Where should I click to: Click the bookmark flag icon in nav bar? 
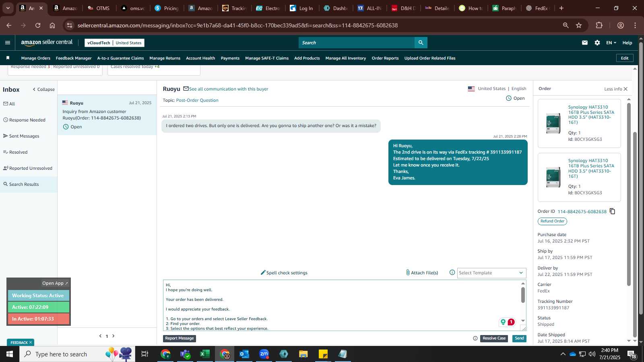click(8, 58)
